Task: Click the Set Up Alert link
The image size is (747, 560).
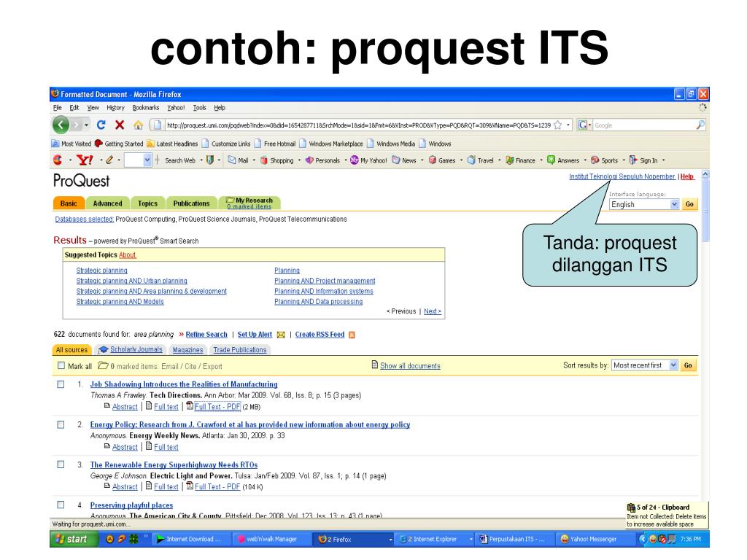Action: tap(255, 335)
